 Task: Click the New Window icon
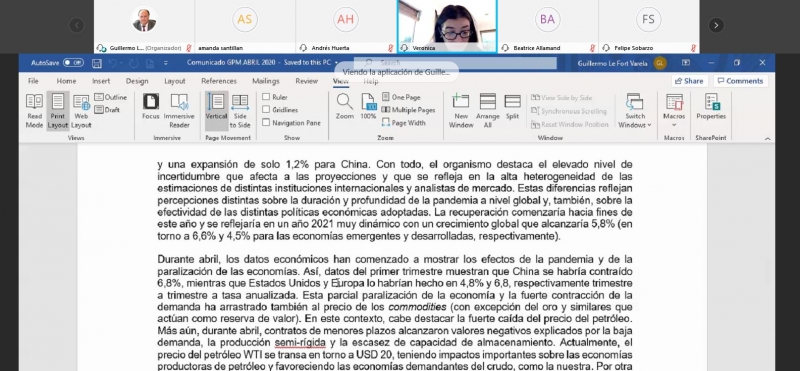click(x=461, y=111)
